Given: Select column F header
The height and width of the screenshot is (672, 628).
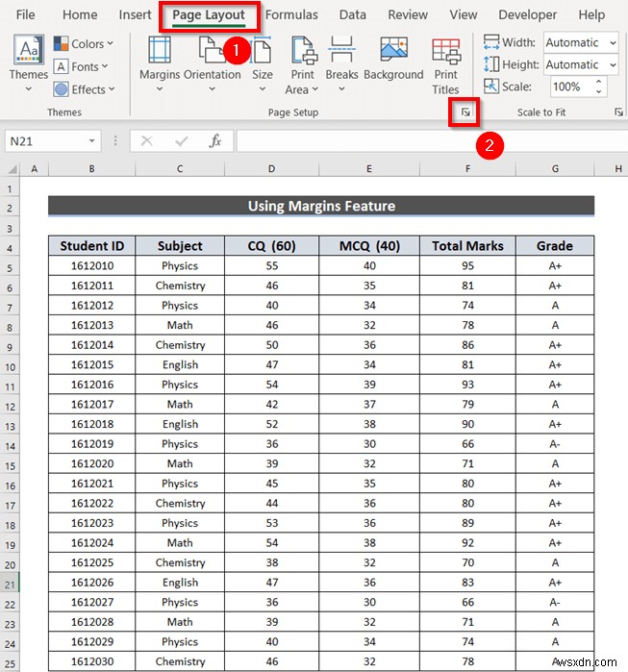Looking at the screenshot, I should (467, 169).
